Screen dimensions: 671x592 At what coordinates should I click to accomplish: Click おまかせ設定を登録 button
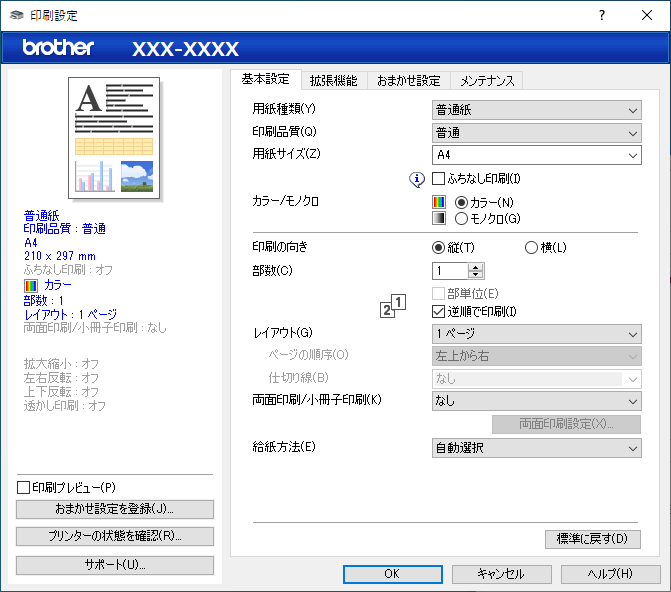(x=115, y=509)
